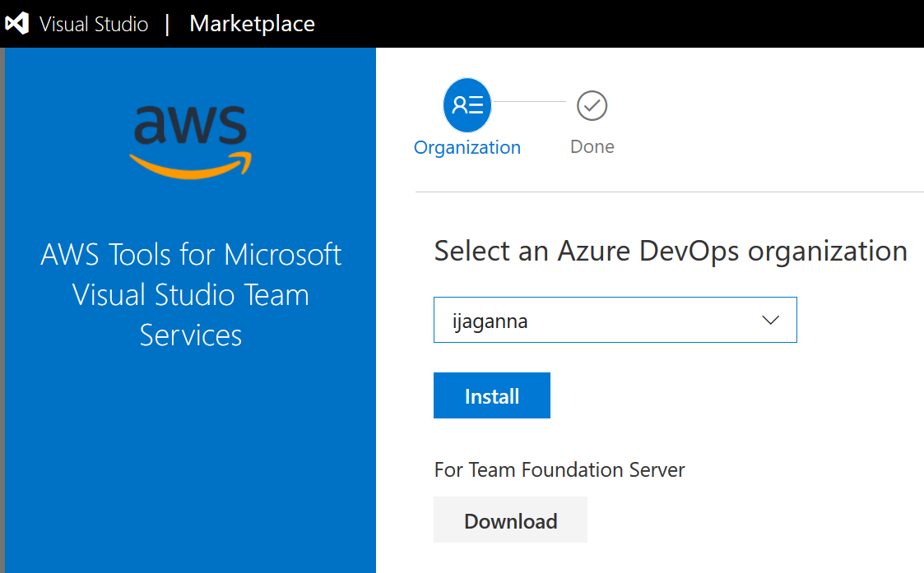Click the AWS Tools for Microsoft Visual Studio title
924x573 pixels.
tap(191, 294)
